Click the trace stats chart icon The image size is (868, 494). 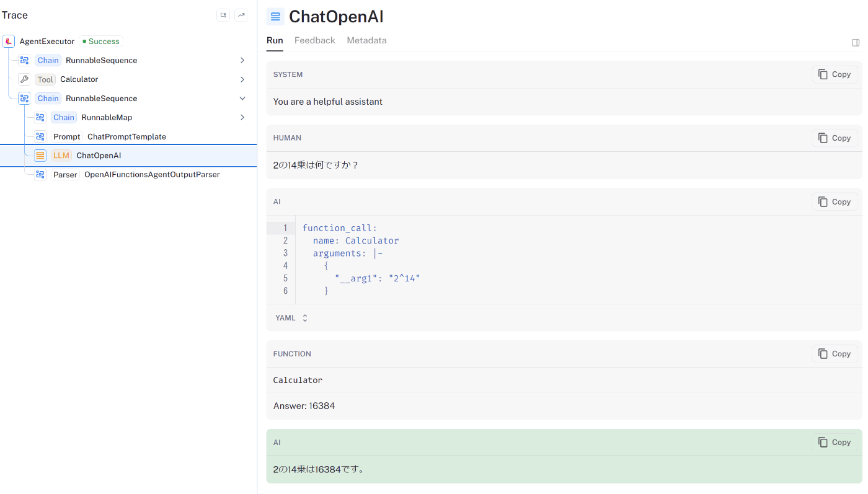click(241, 15)
